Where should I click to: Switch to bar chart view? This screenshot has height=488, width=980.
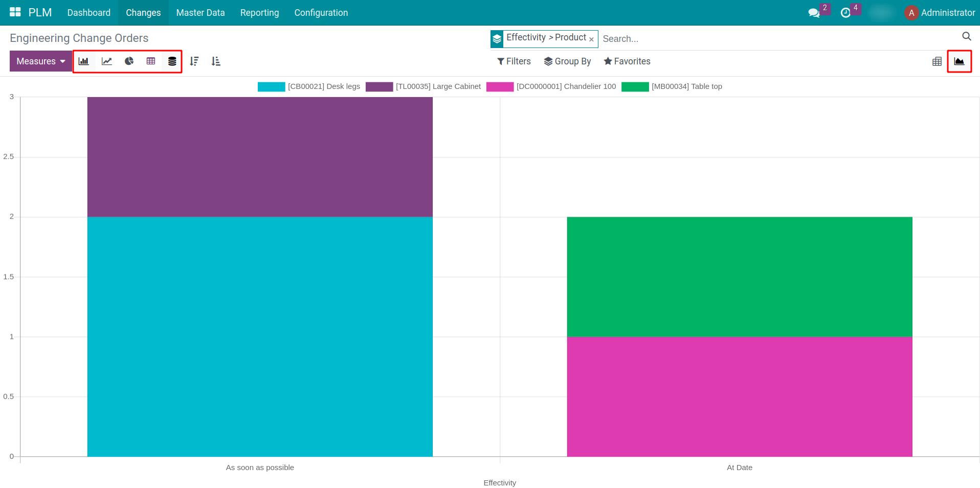[x=84, y=61]
